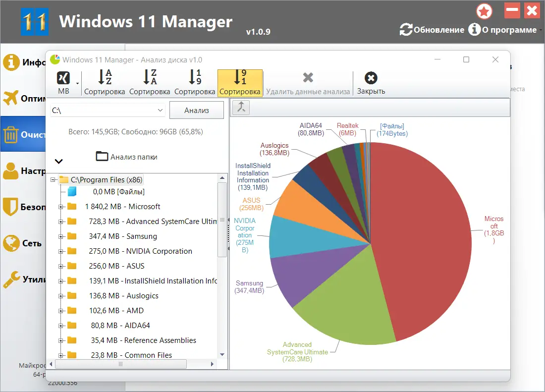Open the Сеть sidebar section
Image resolution: width=545 pixels, height=392 pixels.
(23, 243)
